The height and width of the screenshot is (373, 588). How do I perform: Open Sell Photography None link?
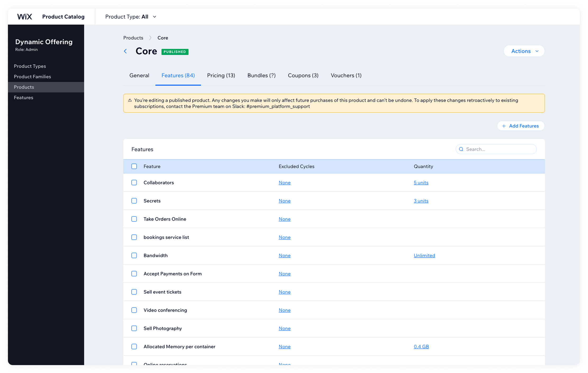coord(285,328)
